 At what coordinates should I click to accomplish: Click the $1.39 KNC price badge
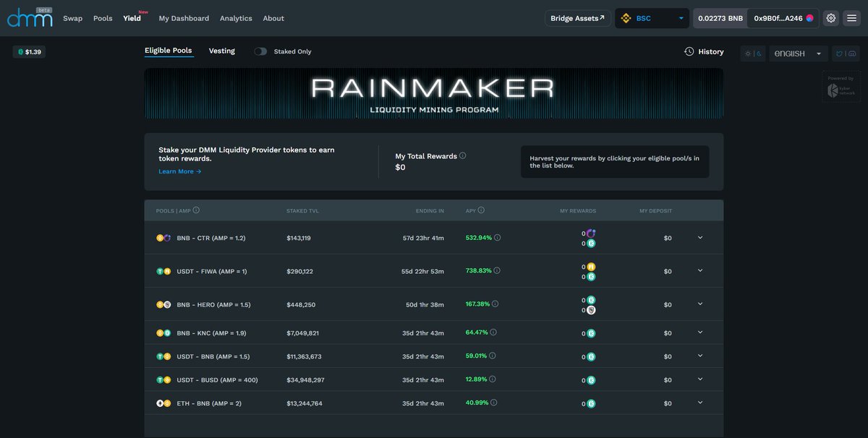[29, 52]
